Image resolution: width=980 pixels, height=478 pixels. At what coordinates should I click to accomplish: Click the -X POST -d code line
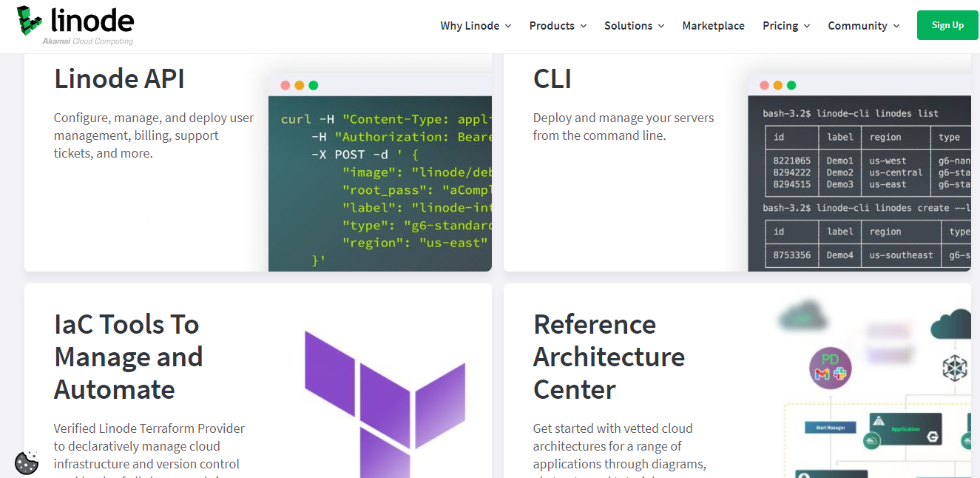(365, 155)
